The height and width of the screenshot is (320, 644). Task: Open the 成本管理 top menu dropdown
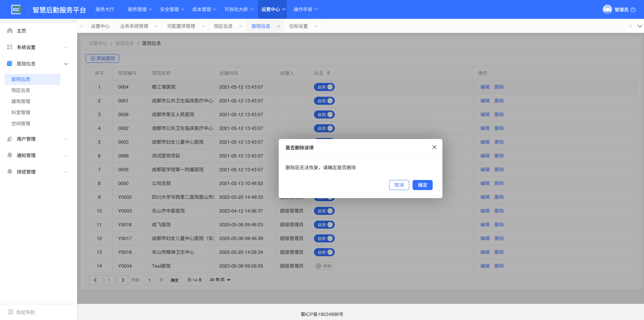[204, 9]
